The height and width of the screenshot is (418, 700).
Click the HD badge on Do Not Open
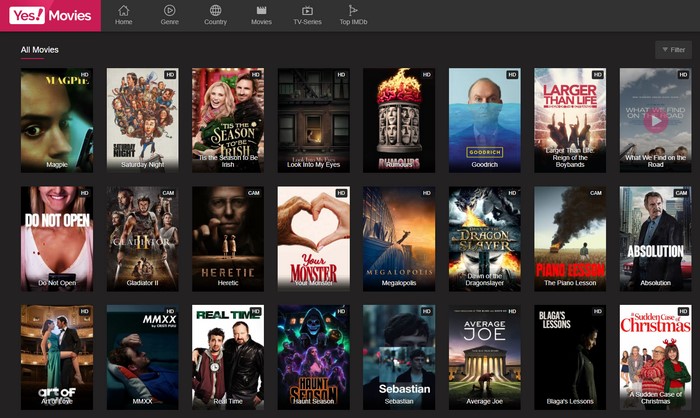pos(84,193)
